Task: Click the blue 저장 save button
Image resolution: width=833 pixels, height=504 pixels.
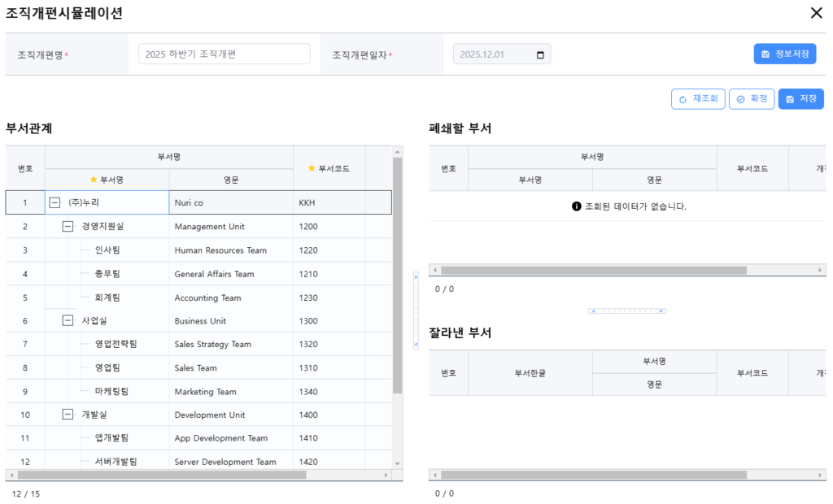Action: click(800, 98)
